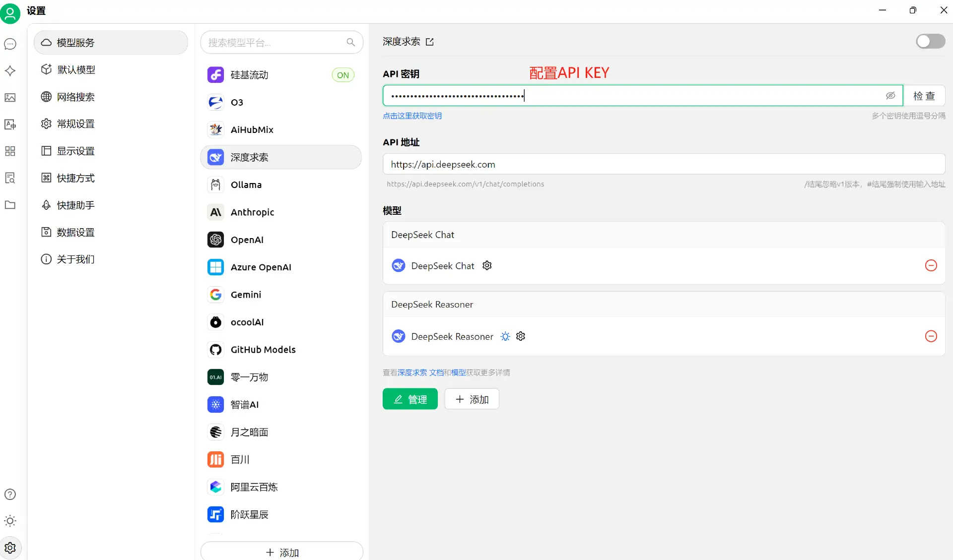Open 快捷助手 settings menu
953x560 pixels.
(x=111, y=205)
